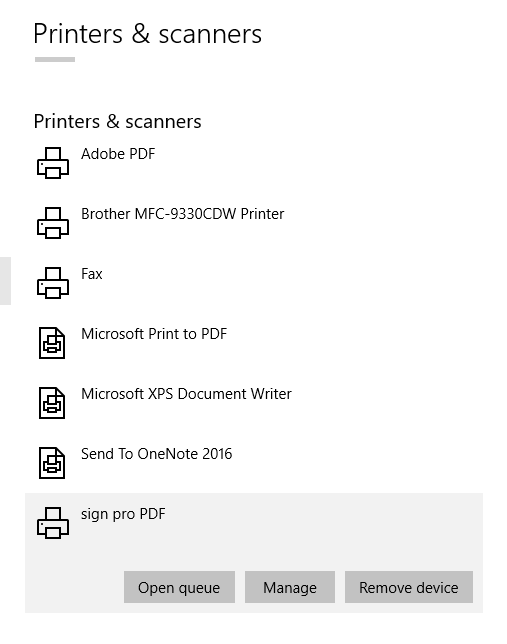Select the Brother MFC-9330CDW printer icon
The width and height of the screenshot is (507, 644).
[53, 223]
